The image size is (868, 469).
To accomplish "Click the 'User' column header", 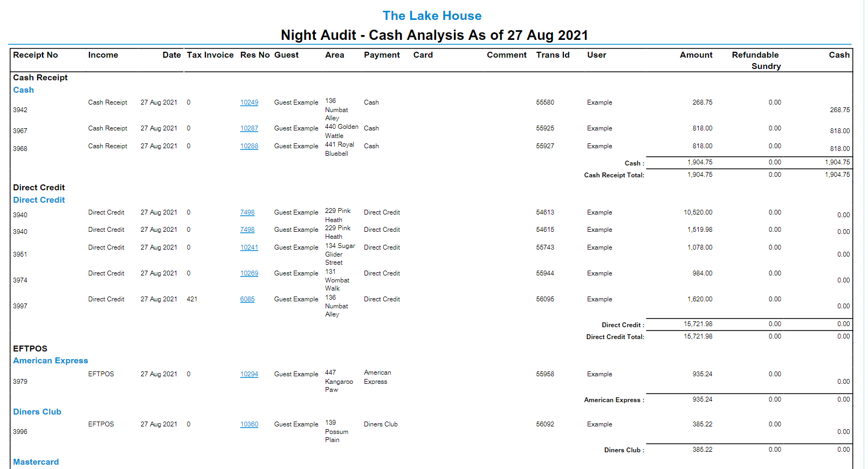I will (597, 55).
